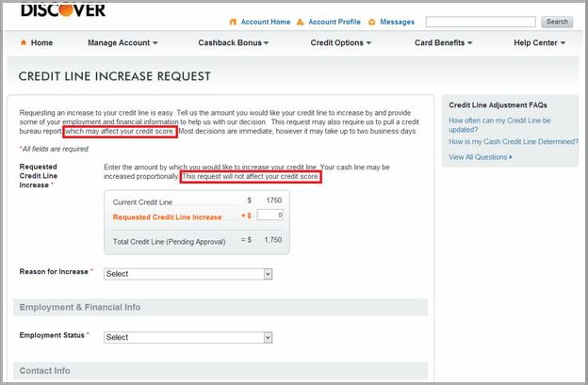
Task: Open the Help Center menu
Action: [x=539, y=42]
